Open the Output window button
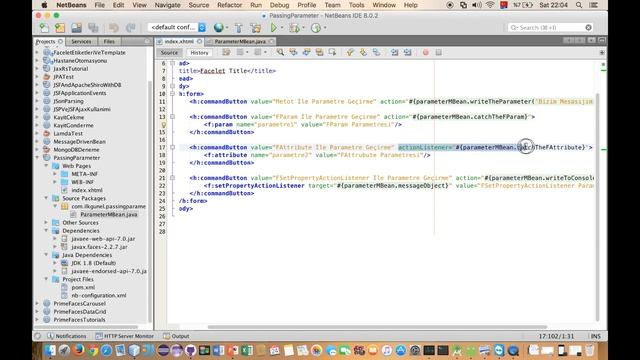Image resolution: width=640 pixels, height=360 pixels. 176,336
